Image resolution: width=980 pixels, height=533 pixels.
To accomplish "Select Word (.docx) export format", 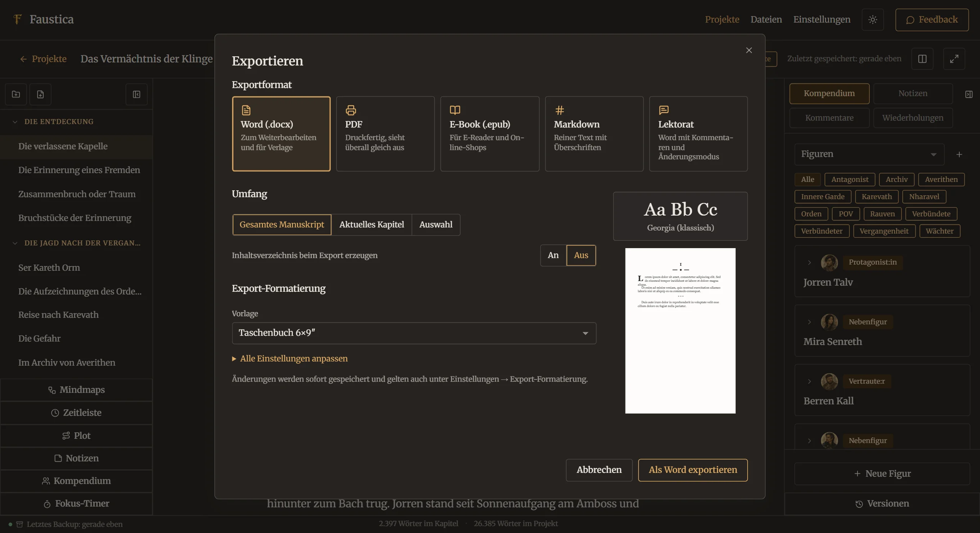I will click(x=281, y=134).
